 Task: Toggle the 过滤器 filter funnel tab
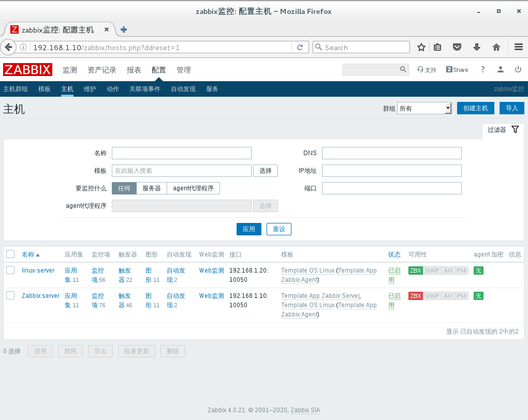[x=503, y=130]
